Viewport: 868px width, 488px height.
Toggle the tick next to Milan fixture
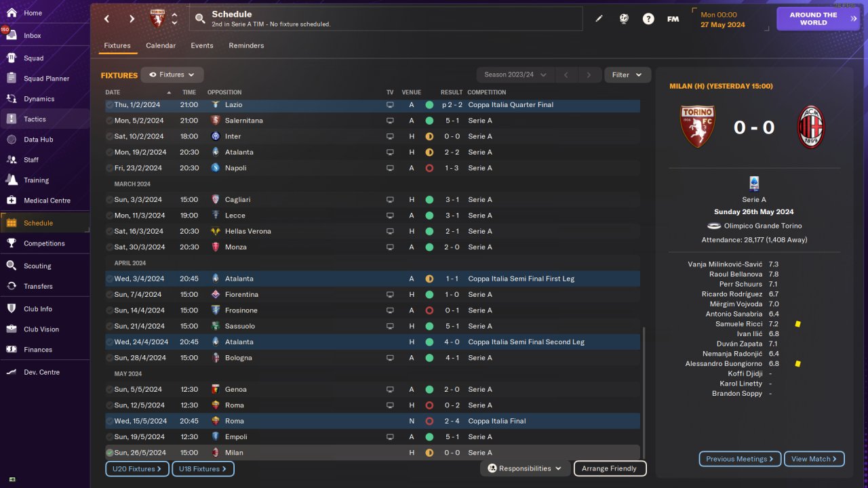[x=109, y=453]
